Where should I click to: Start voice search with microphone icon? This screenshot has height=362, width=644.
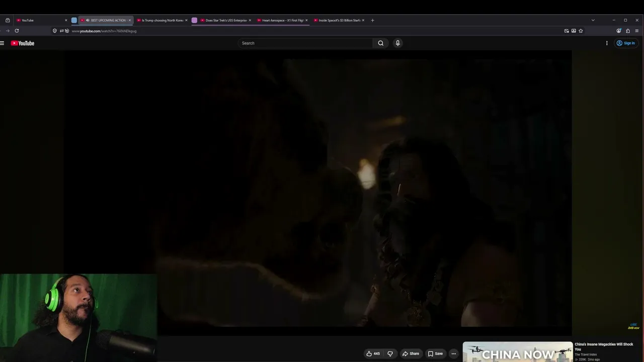tap(397, 43)
